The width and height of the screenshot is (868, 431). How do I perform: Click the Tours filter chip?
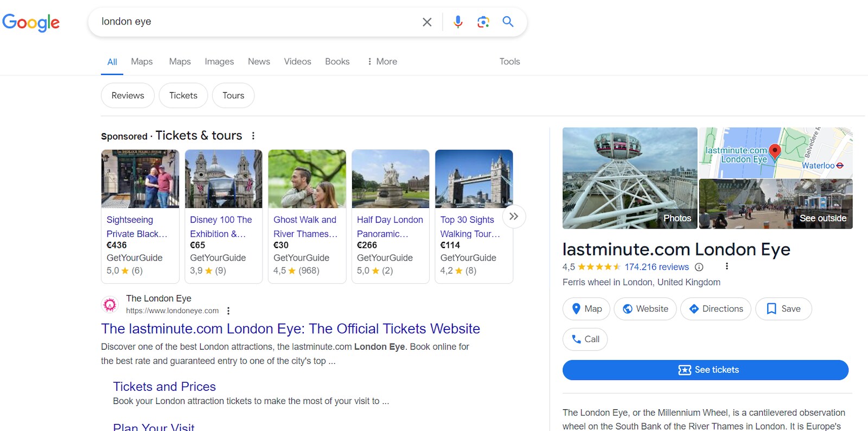(233, 96)
